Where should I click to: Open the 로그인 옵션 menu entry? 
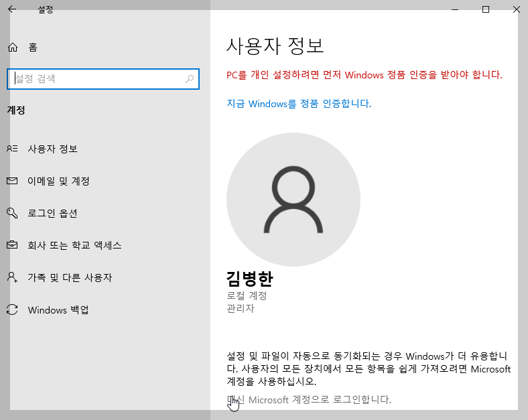105,214
